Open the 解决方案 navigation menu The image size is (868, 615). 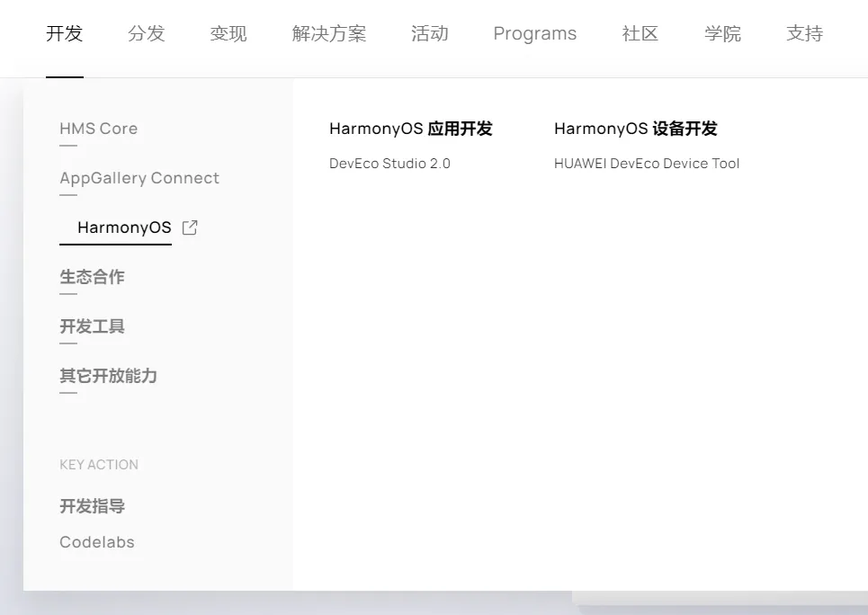[329, 33]
